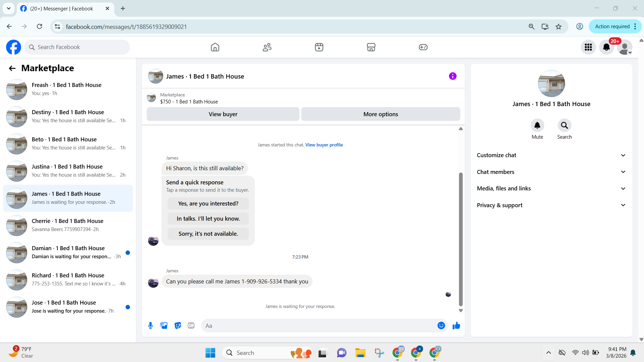Screen dimensions: 644x362
Task: Open the Friends icon in top nav
Action: coord(267,47)
